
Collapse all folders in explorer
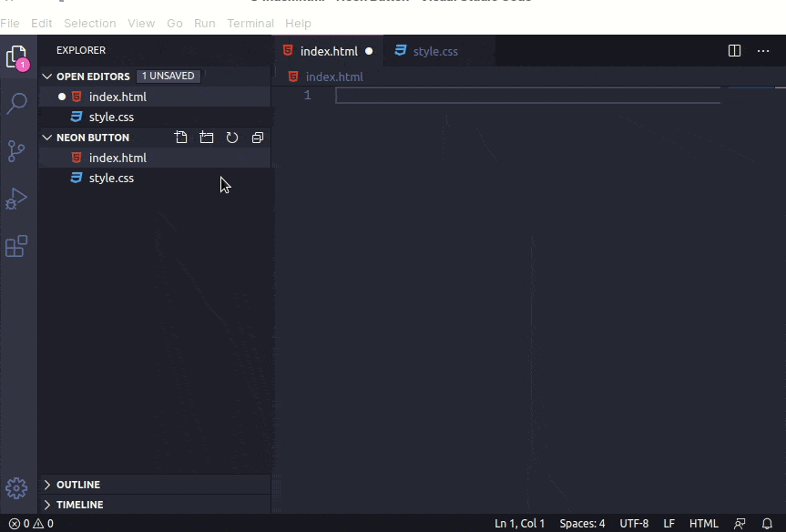258,138
